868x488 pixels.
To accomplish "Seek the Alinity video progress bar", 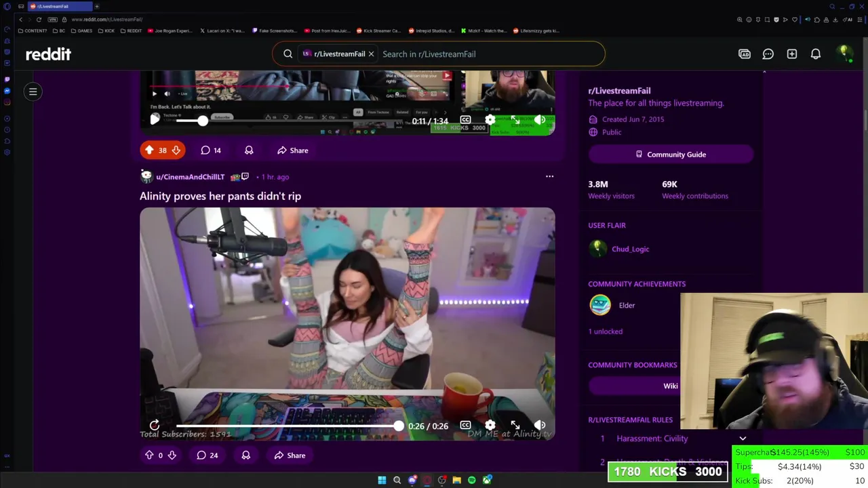I will pos(287,426).
